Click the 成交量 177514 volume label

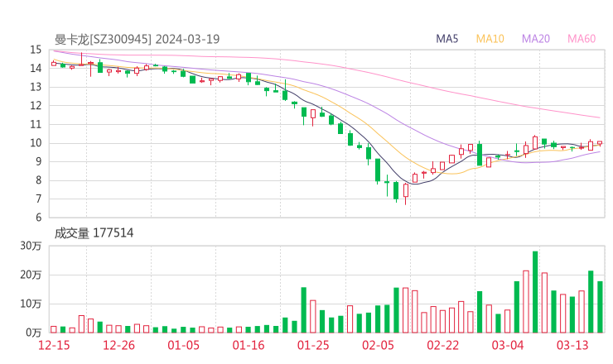[x=94, y=233]
